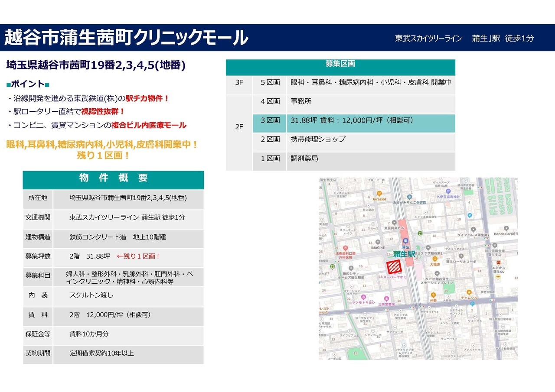Click the 仲勢 orange marker on the map
Image resolution: width=555 pixels, height=392 pixels.
tap(433, 295)
